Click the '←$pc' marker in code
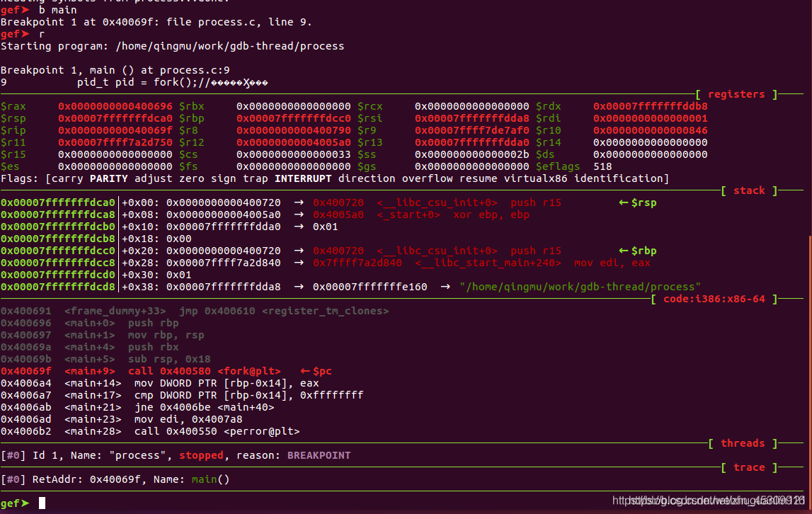 (x=316, y=371)
